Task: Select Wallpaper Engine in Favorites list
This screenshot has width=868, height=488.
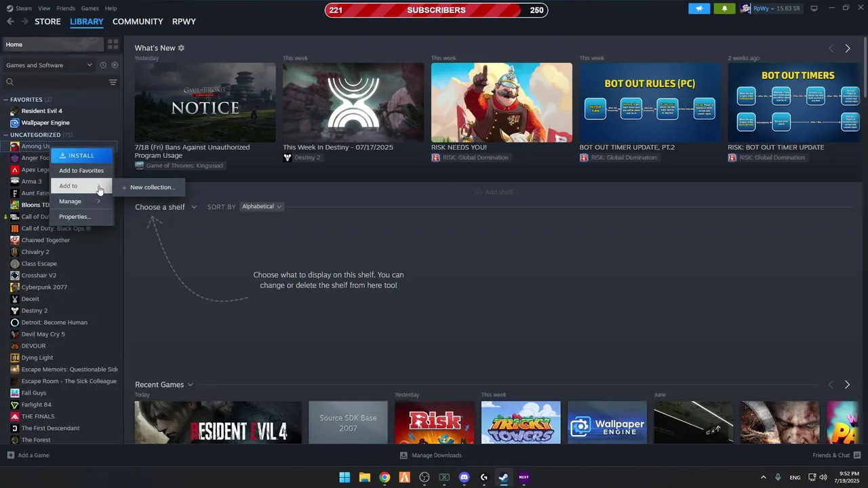Action: (45, 123)
